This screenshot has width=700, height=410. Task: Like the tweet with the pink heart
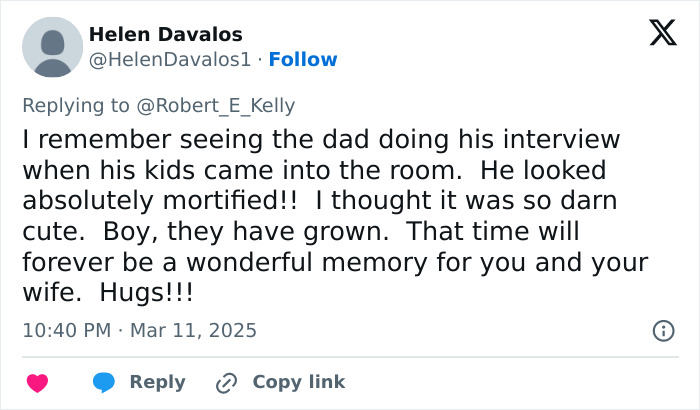tap(37, 382)
